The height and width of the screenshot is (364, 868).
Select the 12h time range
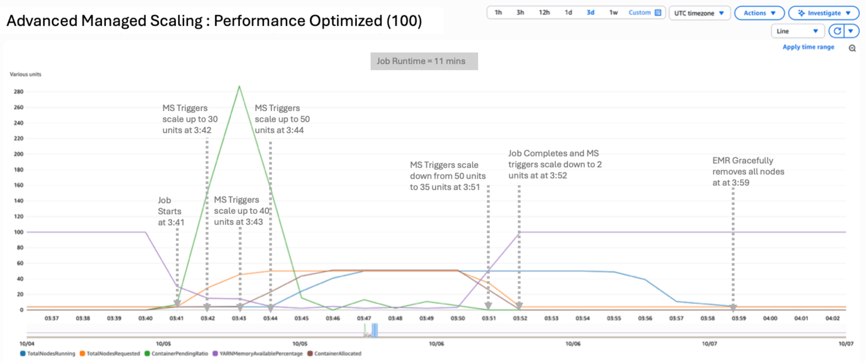[544, 13]
